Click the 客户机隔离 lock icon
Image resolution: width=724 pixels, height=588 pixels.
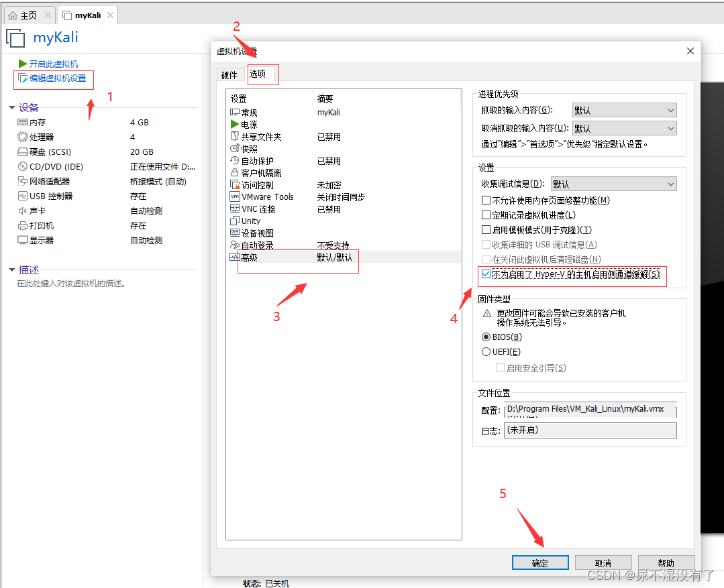coord(235,172)
